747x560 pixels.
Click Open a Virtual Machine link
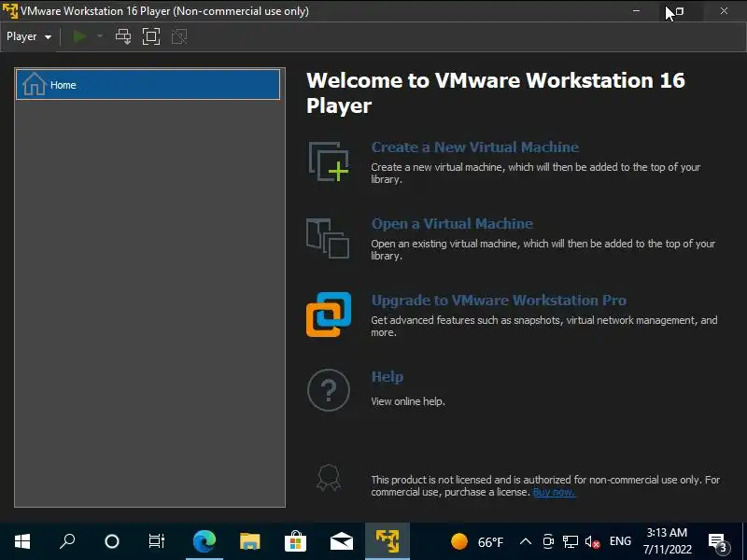point(452,224)
